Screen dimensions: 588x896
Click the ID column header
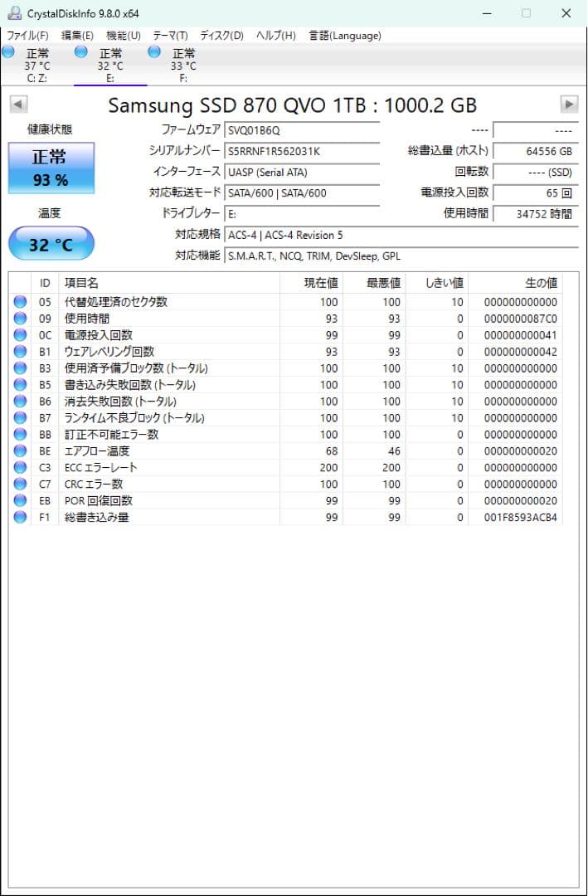45,283
